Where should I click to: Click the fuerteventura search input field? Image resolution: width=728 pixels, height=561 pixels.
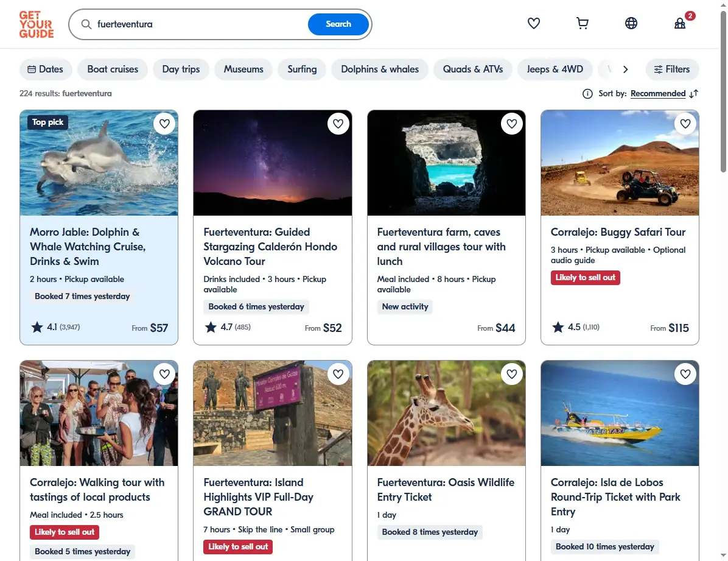[x=200, y=24]
